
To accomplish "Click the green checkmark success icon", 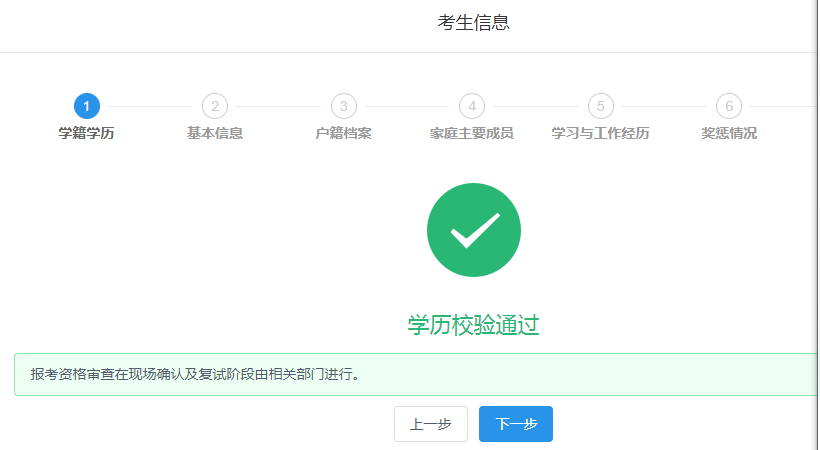I will 473,231.
